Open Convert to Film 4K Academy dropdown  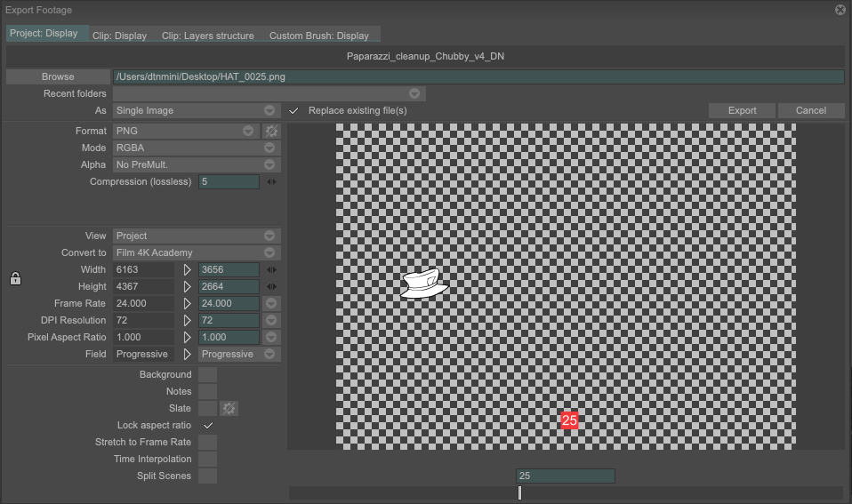click(197, 252)
